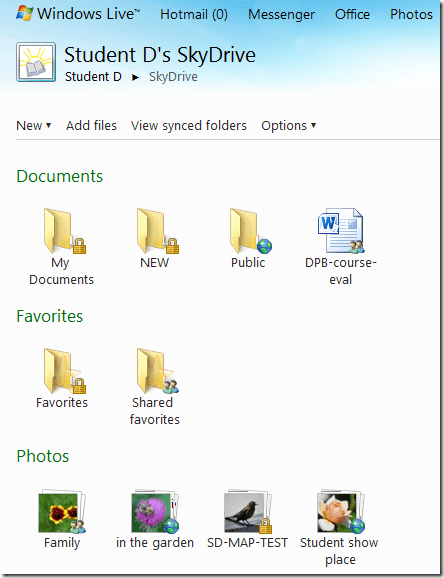Open Photos in the header
The height and width of the screenshot is (578, 444).
pos(412,14)
